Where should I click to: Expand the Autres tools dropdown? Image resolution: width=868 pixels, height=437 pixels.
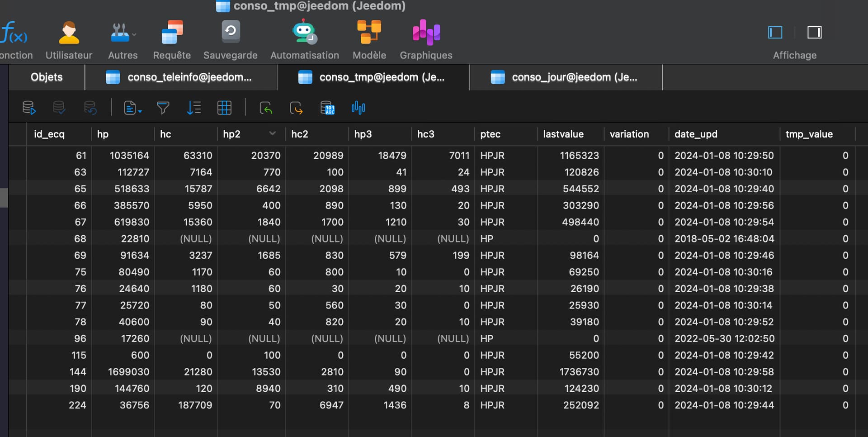[x=134, y=34]
